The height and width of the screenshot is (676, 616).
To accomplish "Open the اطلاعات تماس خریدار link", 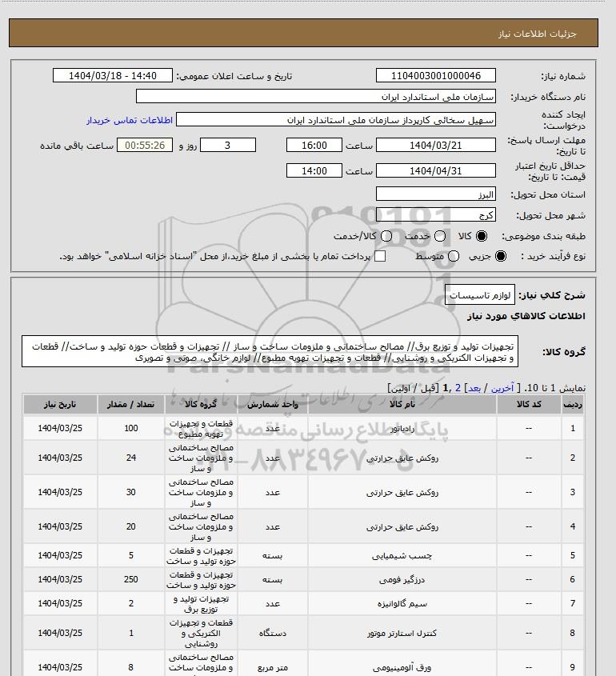I will pyautogui.click(x=130, y=120).
